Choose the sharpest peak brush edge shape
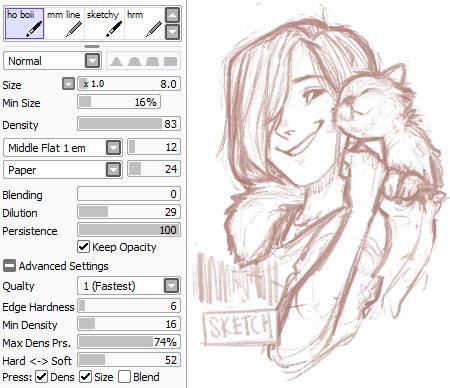Image resolution: width=450 pixels, height=388 pixels. point(116,61)
